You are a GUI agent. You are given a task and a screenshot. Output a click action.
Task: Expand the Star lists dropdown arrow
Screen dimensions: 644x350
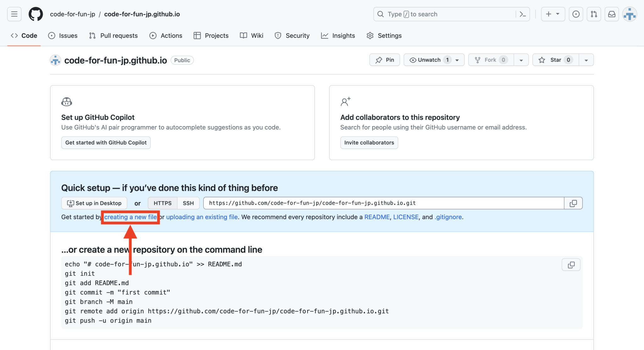(x=586, y=60)
